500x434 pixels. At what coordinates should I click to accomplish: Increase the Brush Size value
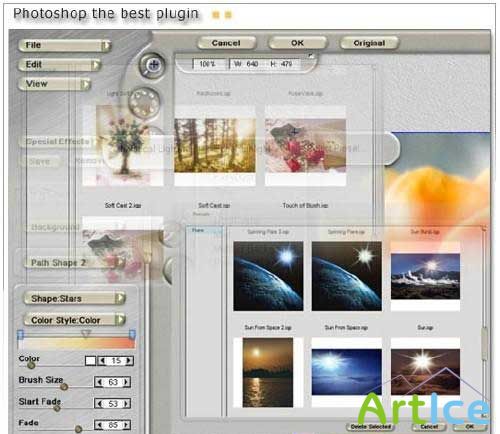(x=126, y=382)
